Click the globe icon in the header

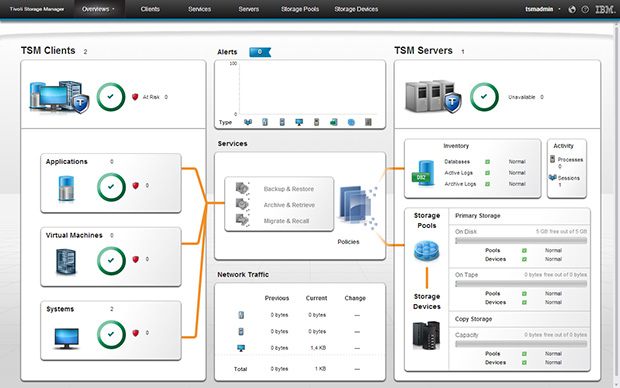572,9
